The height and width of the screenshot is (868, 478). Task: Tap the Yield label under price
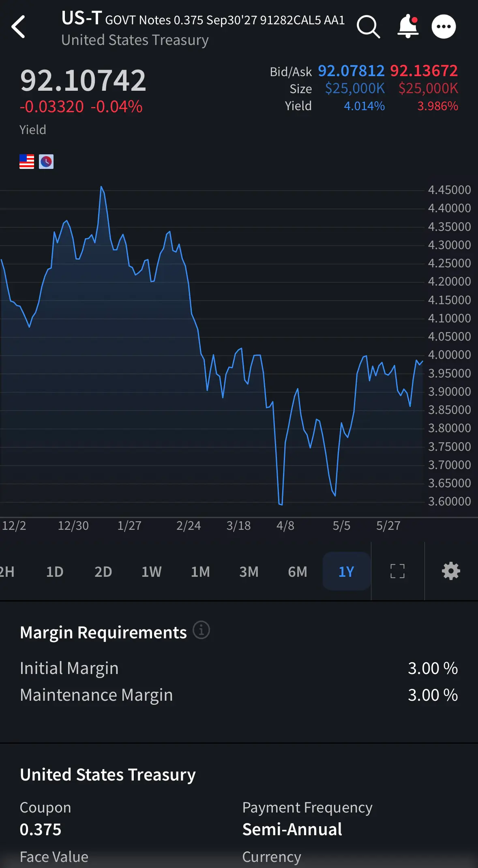tap(33, 130)
